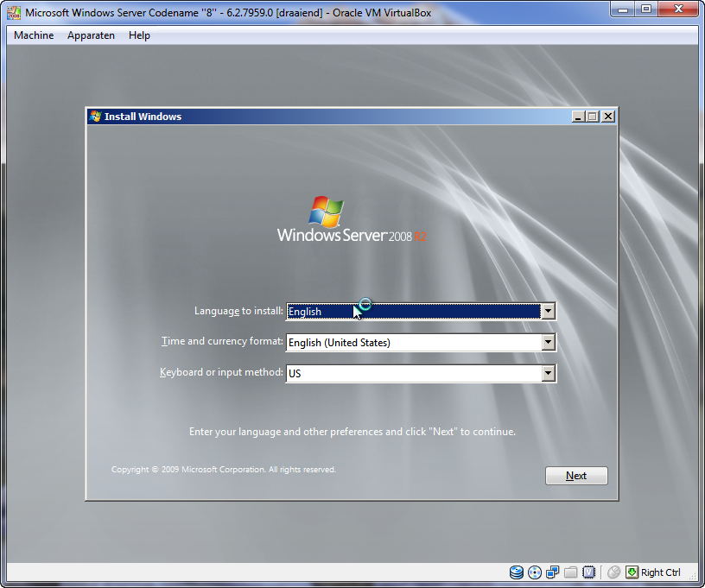Click the Next button
Screen dimensions: 705x588
point(576,476)
